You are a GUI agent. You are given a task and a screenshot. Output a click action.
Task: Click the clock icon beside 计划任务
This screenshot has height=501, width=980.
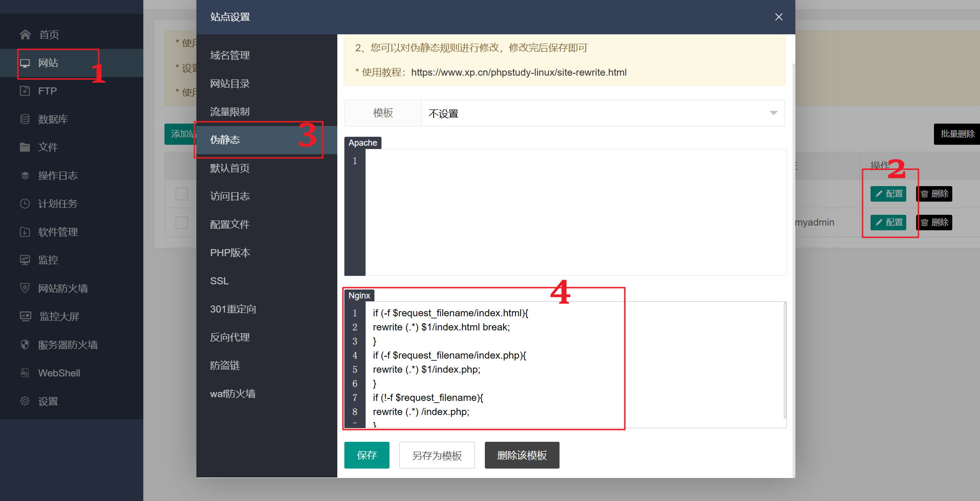coord(25,204)
